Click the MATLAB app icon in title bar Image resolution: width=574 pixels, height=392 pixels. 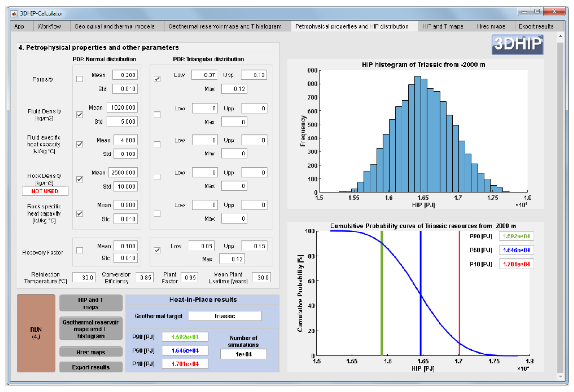14,13
